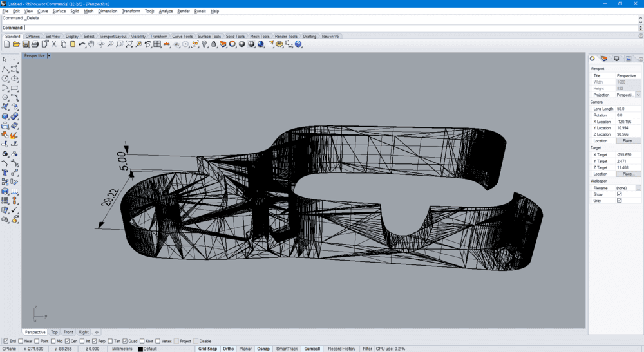Open the Surface menu
Image resolution: width=644 pixels, height=352 pixels.
coord(59,11)
